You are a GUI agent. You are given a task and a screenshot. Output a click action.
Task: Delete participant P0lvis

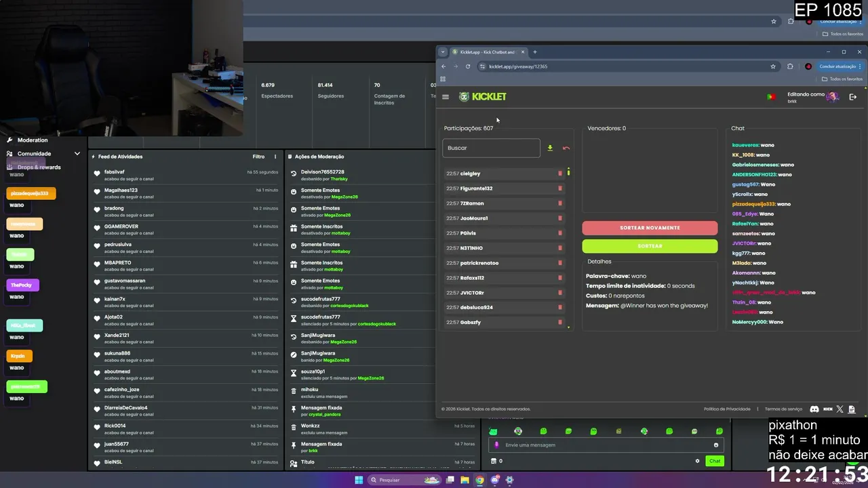coord(560,233)
